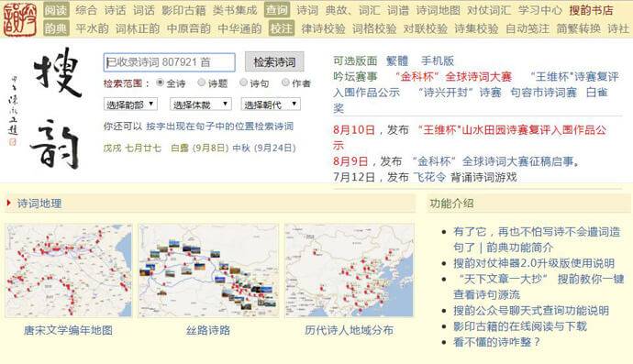The height and width of the screenshot is (364, 633).
Task: Open the 对联校验 tool
Action: point(426,28)
